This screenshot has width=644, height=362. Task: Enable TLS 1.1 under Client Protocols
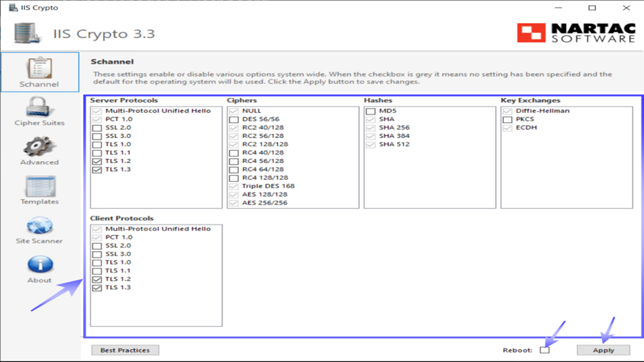[x=97, y=271]
